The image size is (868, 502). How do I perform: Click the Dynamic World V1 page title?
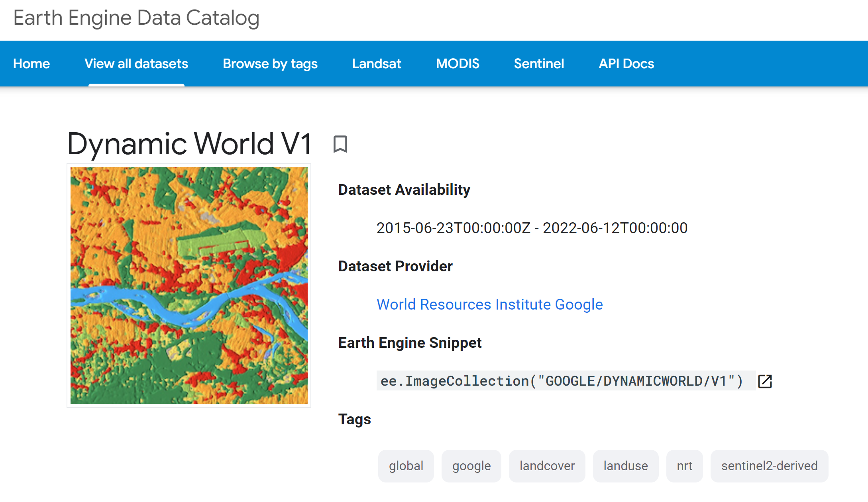point(190,144)
